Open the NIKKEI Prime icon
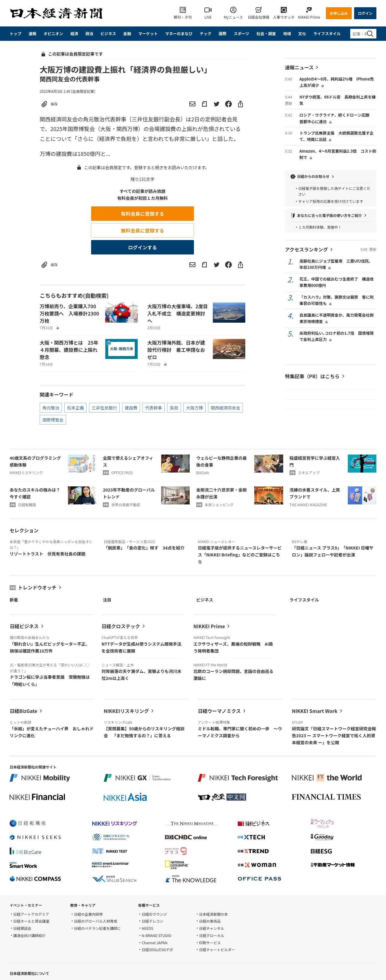This screenshot has width=386, height=980. click(309, 10)
